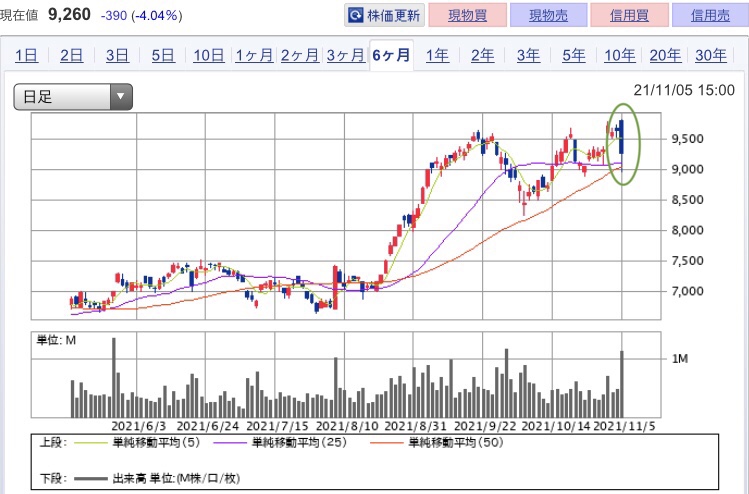The image size is (749, 494).
Task: Select the active 6ヶ月 tab
Action: coord(391,55)
